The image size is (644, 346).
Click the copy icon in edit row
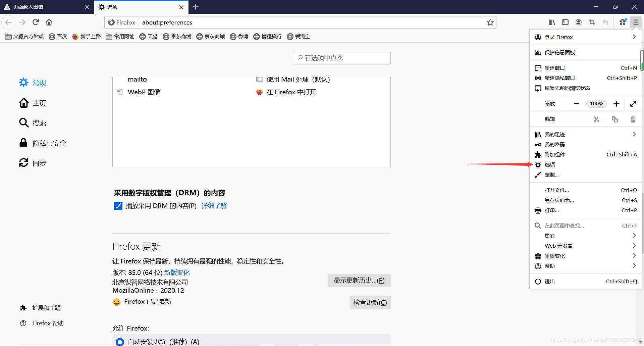click(x=614, y=119)
